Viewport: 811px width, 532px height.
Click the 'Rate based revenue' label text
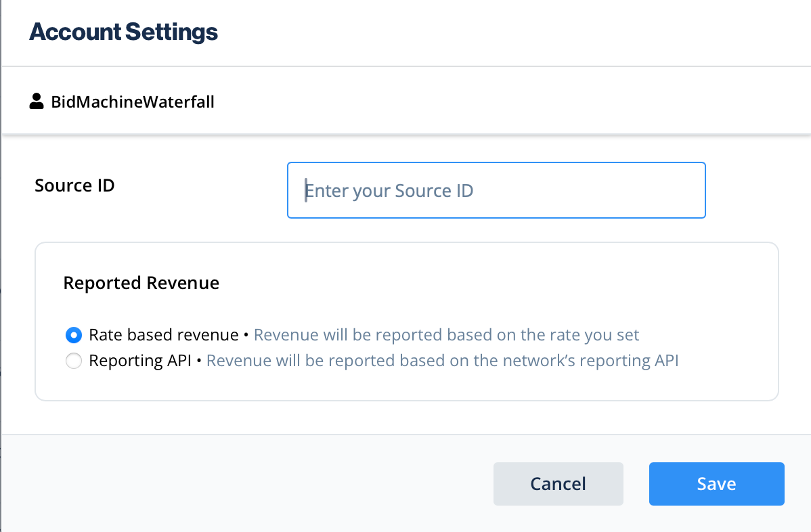pos(163,335)
